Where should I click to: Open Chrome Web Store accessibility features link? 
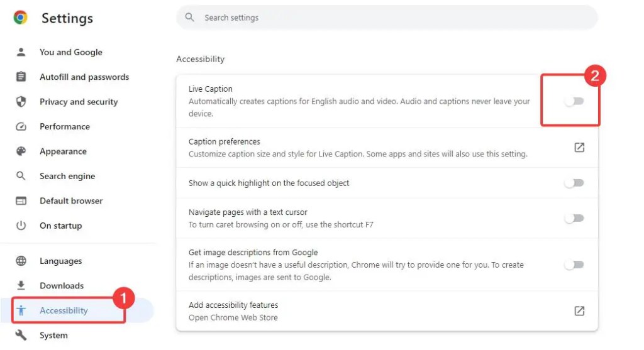pyautogui.click(x=579, y=310)
